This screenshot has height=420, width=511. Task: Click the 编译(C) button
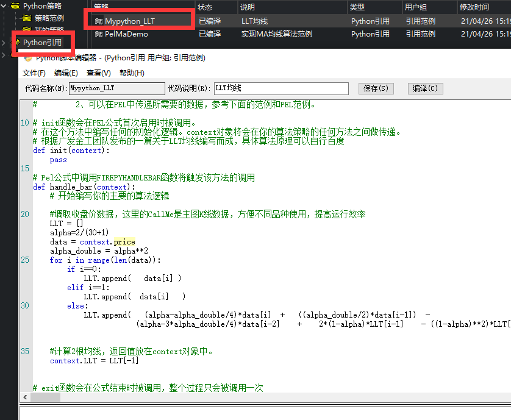(x=425, y=88)
